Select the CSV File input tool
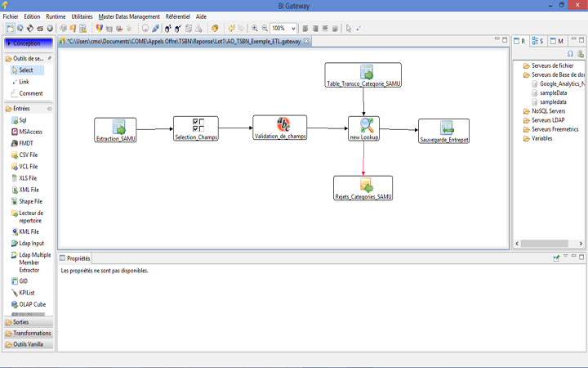This screenshot has width=588, height=368. (24, 155)
